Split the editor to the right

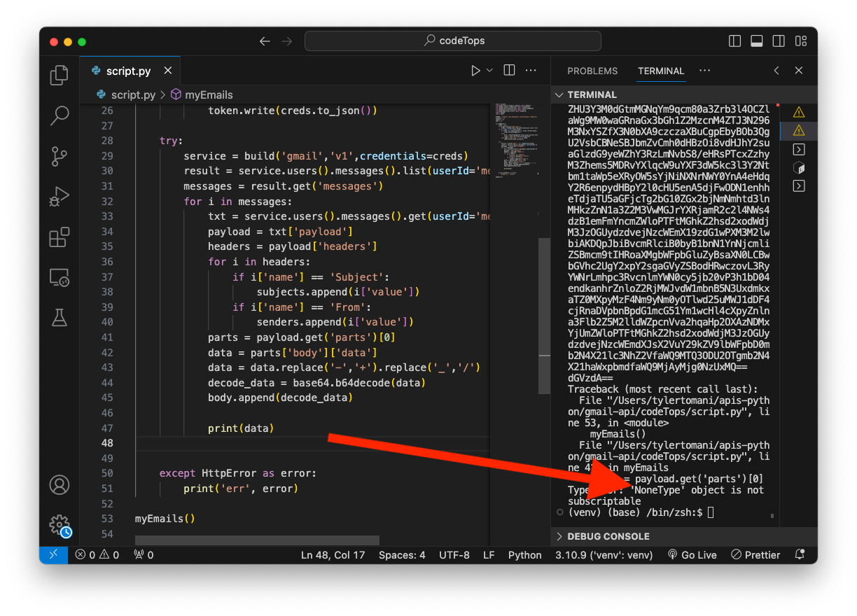[509, 71]
